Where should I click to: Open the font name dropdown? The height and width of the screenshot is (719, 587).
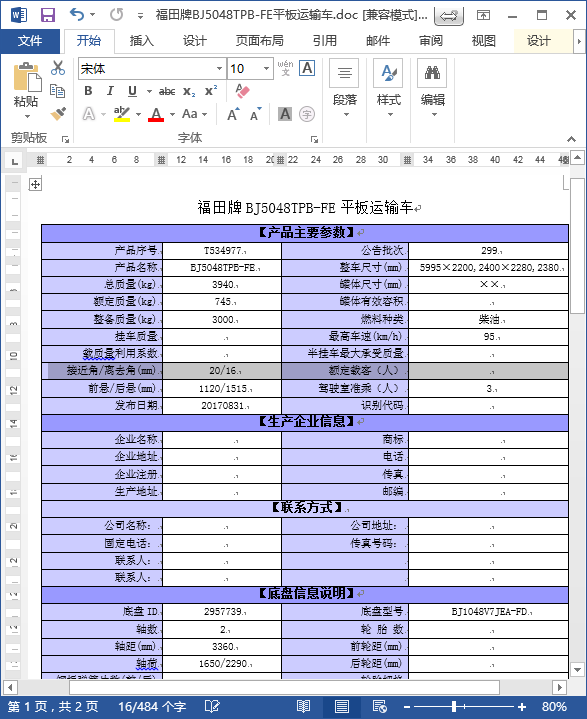(x=219, y=69)
